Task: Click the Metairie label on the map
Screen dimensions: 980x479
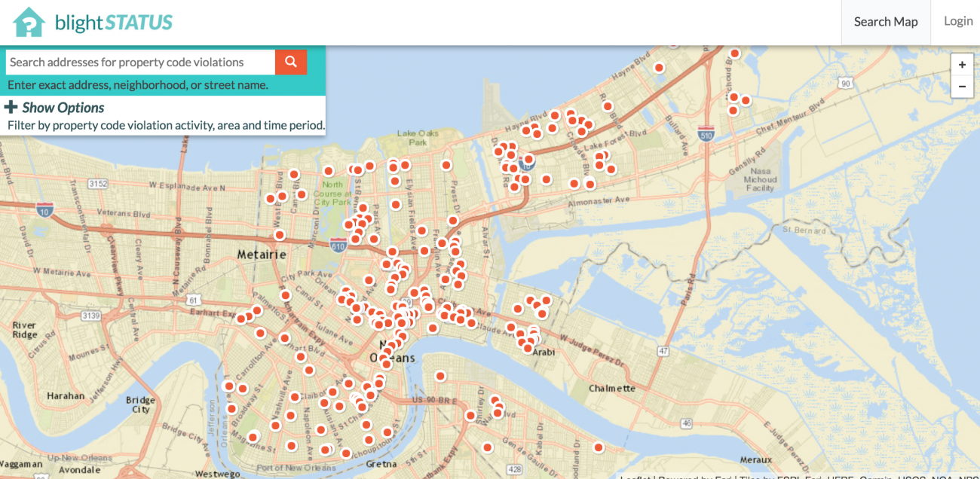Action: [262, 255]
